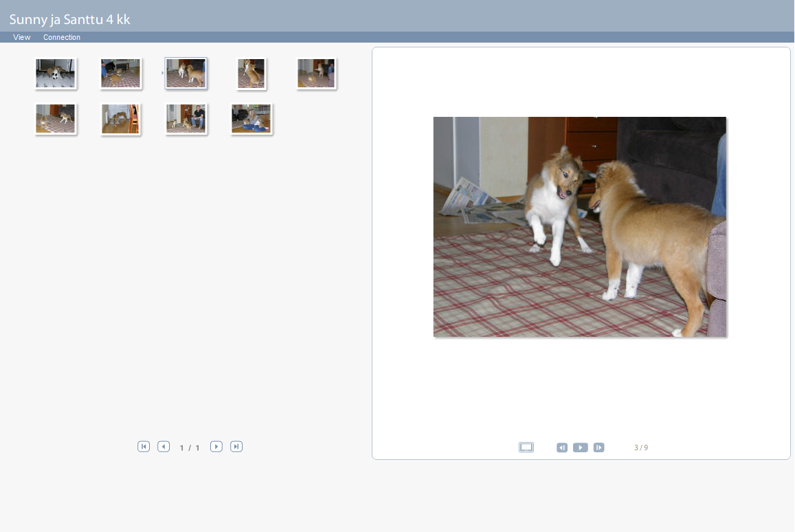Go to last thumbnail page

(x=236, y=446)
